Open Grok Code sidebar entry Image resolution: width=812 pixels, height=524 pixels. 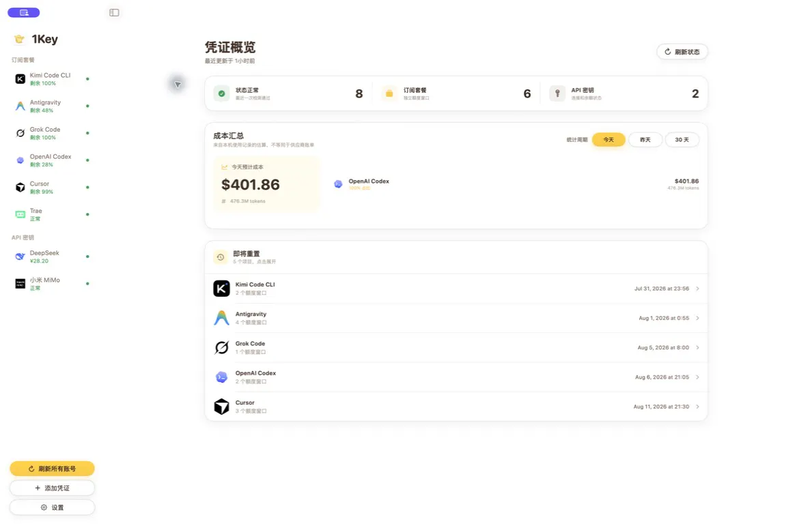52,133
